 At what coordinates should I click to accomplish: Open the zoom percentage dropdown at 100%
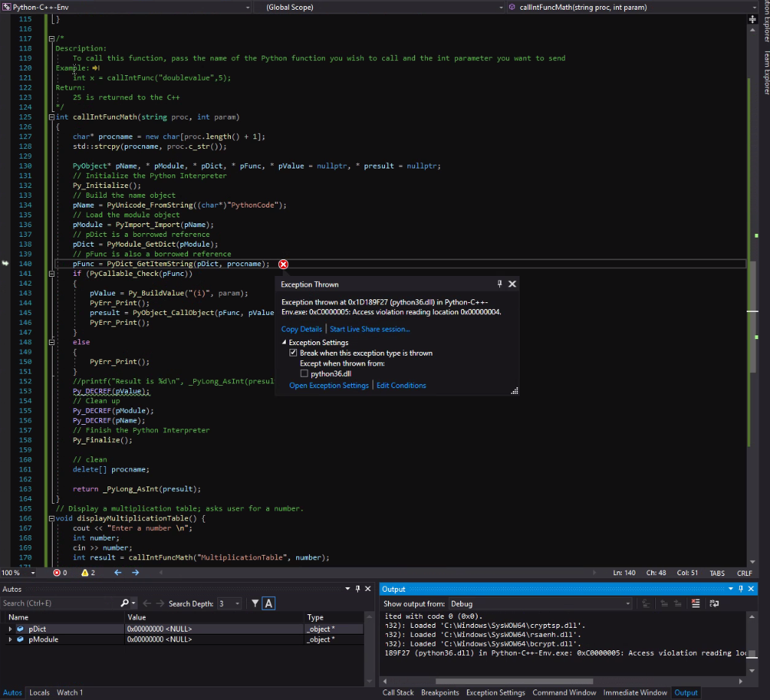click(x=32, y=572)
